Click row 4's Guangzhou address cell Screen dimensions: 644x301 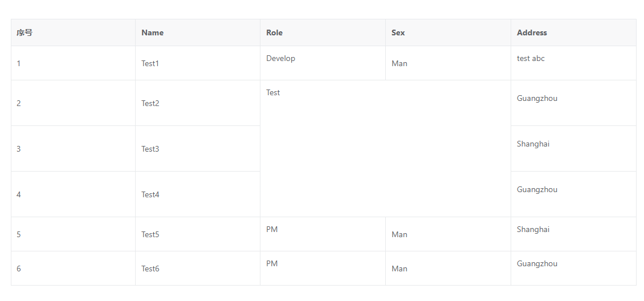point(537,190)
